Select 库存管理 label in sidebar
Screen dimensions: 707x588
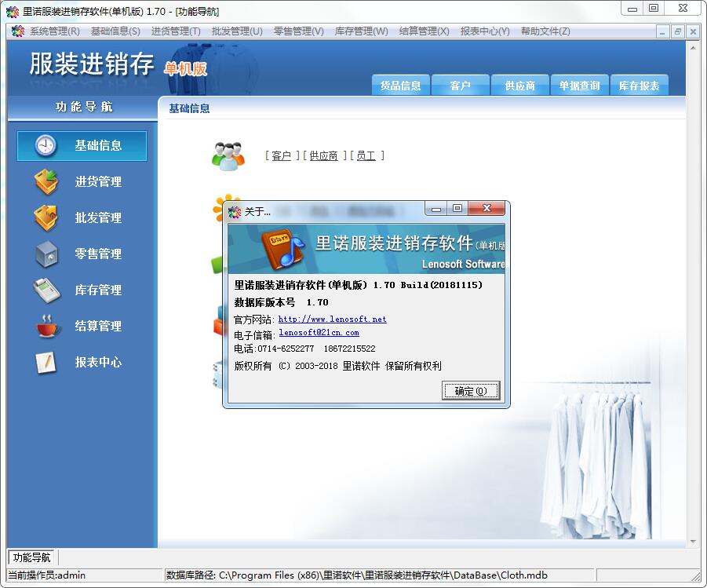click(98, 290)
